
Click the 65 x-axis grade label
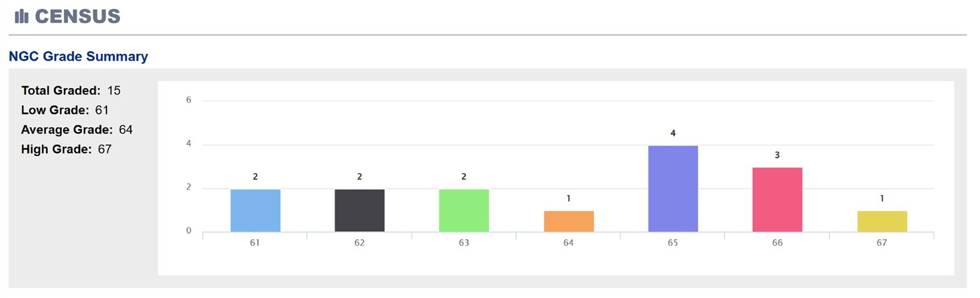point(673,243)
